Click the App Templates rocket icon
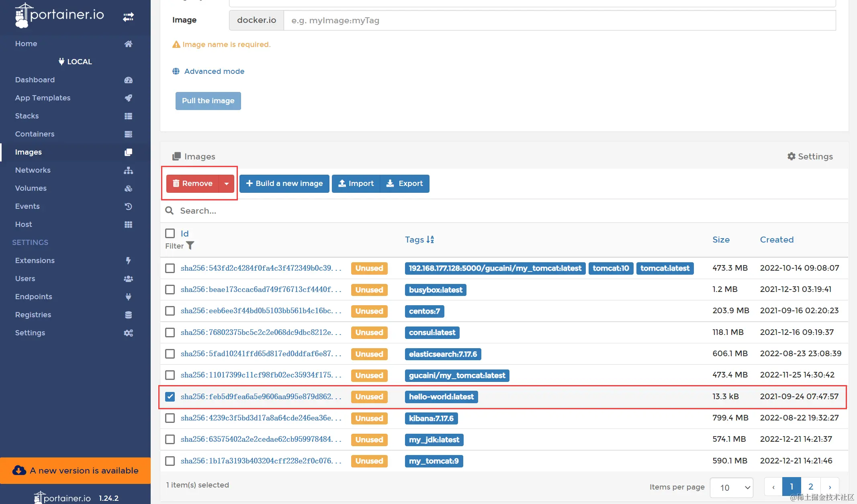Screen dimensions: 857x504 pyautogui.click(x=128, y=98)
